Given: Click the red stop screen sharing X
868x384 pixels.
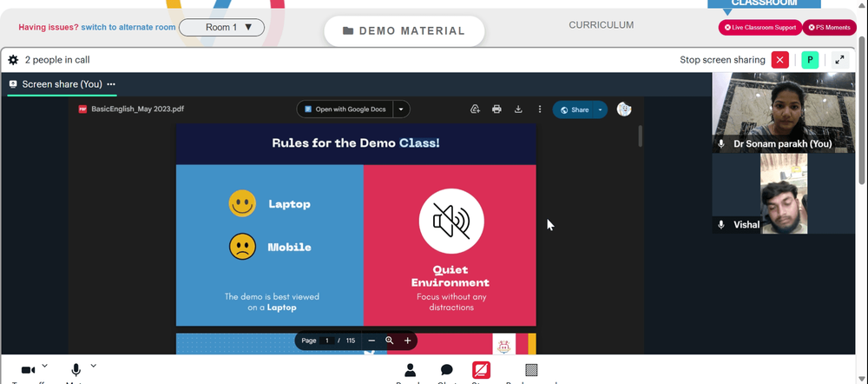Looking at the screenshot, I should coord(780,60).
